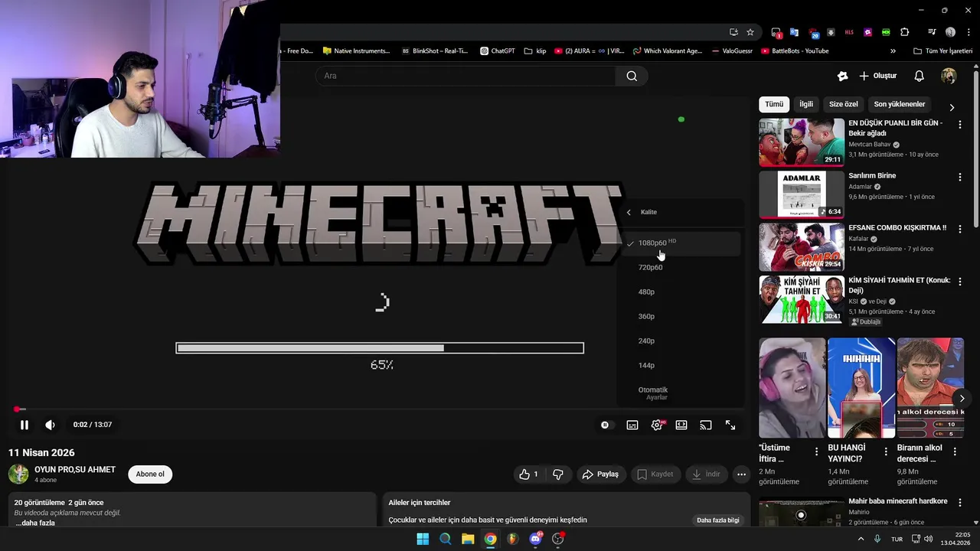The image size is (980, 551).
Task: Open YouTube notifications bell
Action: click(920, 76)
